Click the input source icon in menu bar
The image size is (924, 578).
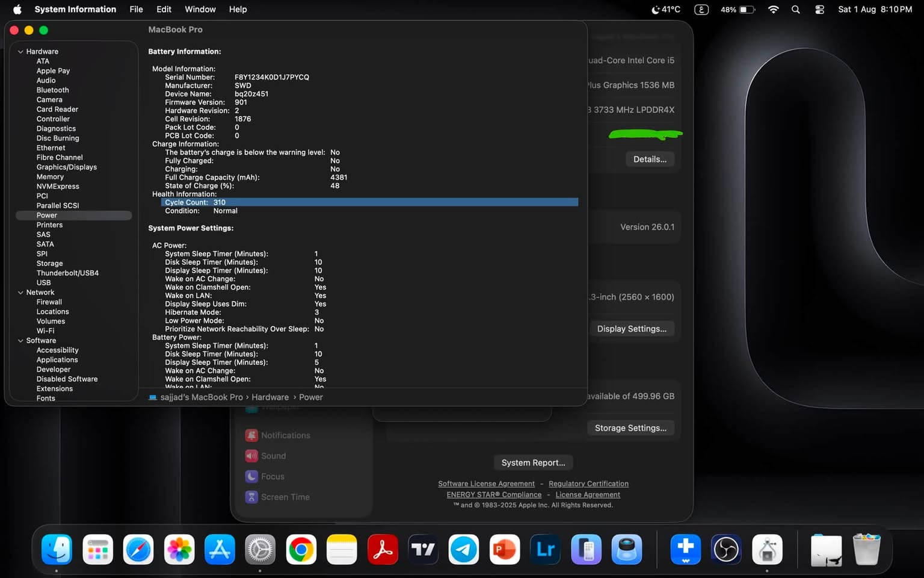pyautogui.click(x=701, y=9)
